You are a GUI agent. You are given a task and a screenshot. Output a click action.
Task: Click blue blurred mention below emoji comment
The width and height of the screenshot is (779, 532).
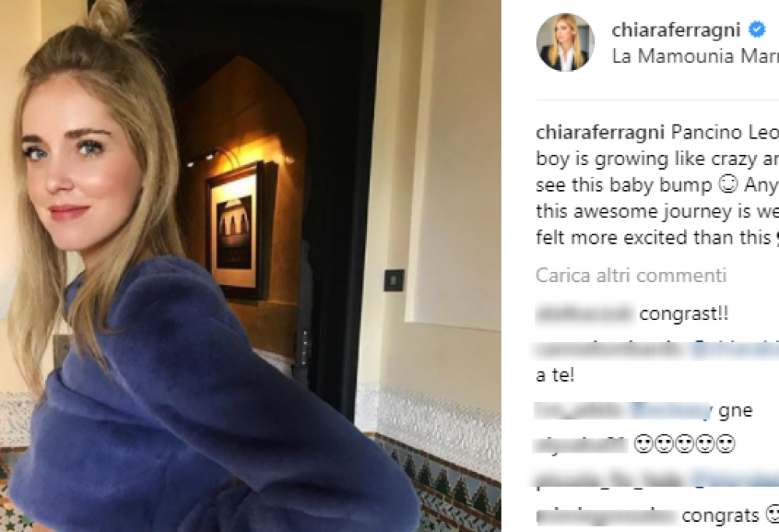coord(735,480)
